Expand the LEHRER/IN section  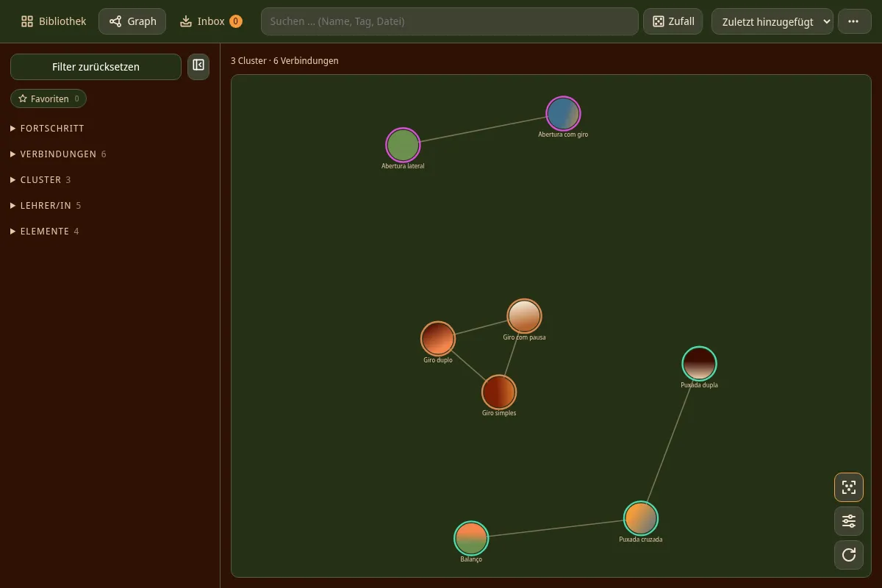tap(46, 206)
